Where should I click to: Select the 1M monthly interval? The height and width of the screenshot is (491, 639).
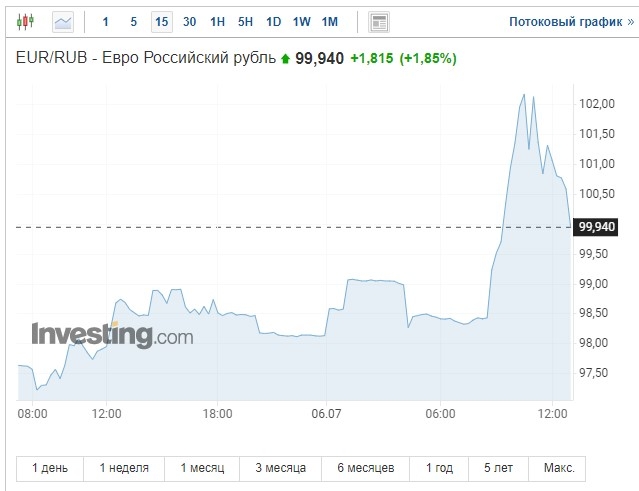(330, 21)
